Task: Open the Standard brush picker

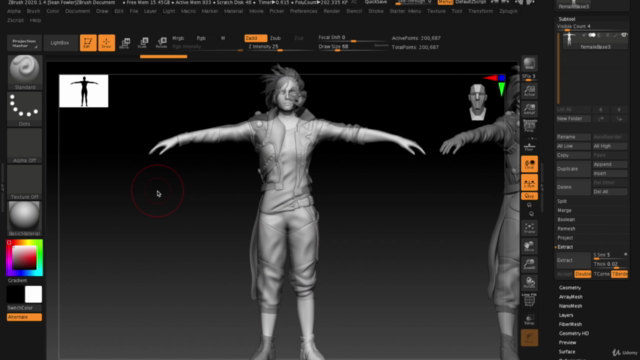Action: click(24, 72)
